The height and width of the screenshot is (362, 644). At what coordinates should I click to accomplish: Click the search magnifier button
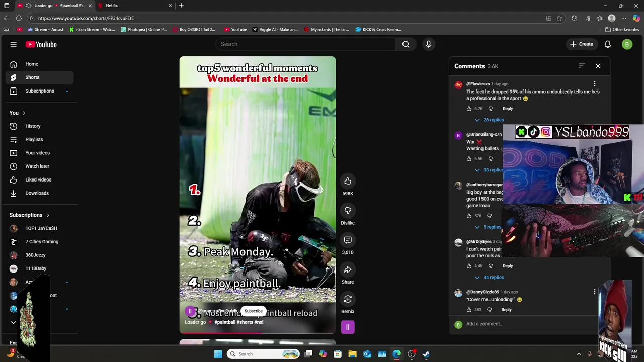406,44
